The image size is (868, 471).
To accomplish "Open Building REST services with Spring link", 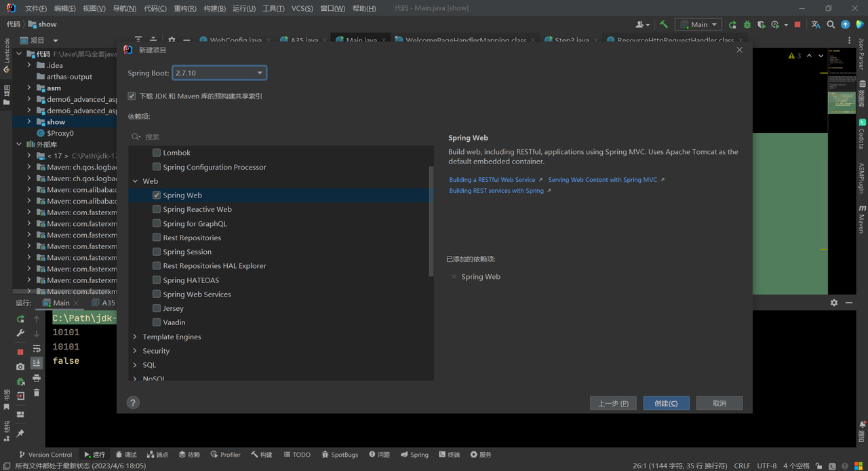I will point(500,191).
